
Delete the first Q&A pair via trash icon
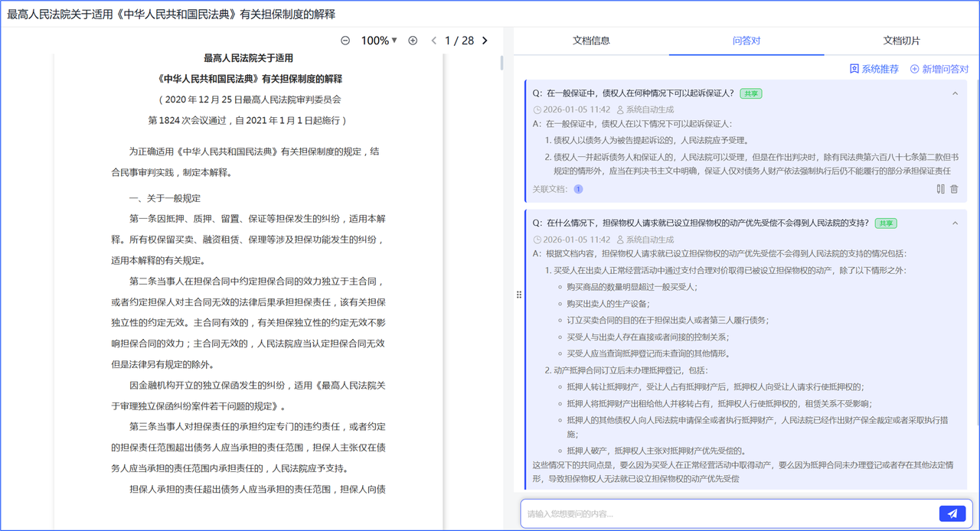pyautogui.click(x=953, y=188)
